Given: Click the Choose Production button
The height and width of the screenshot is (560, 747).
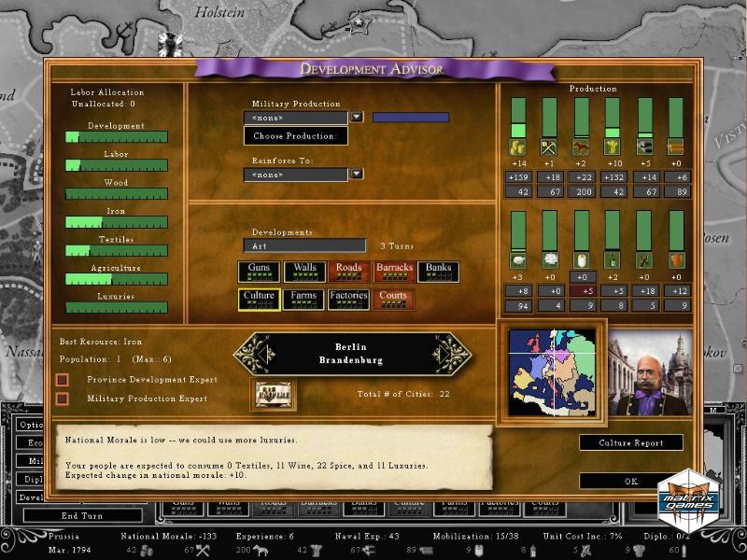Looking at the screenshot, I should [x=295, y=136].
